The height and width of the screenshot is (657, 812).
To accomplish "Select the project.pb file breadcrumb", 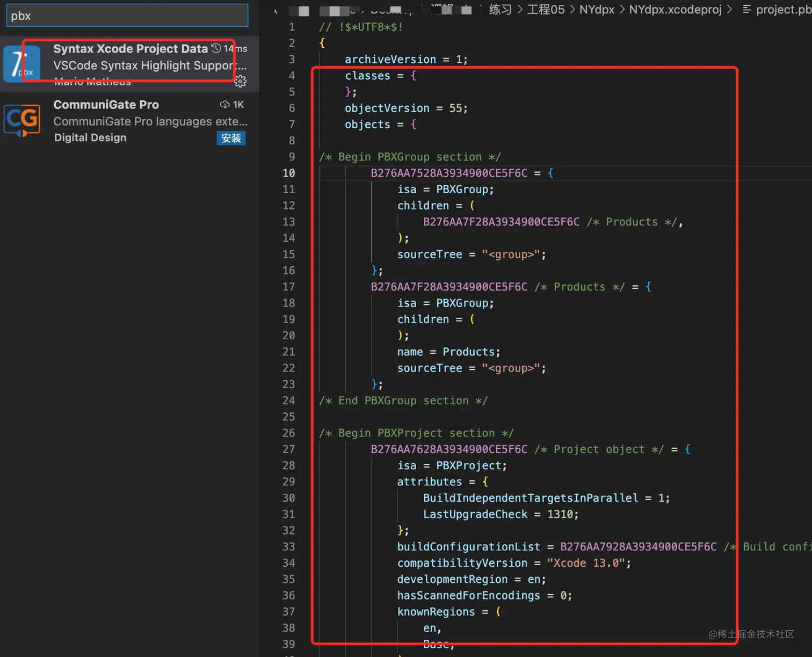I will 783,9.
